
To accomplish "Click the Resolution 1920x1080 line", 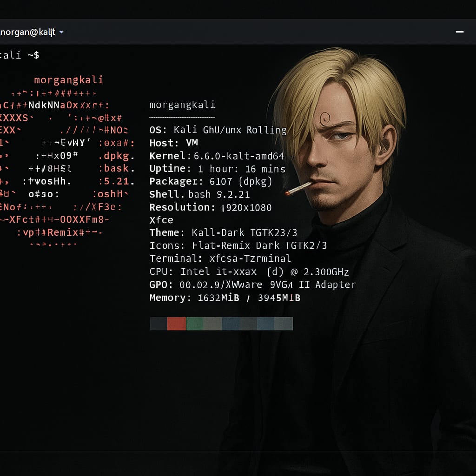I will coord(210,207).
